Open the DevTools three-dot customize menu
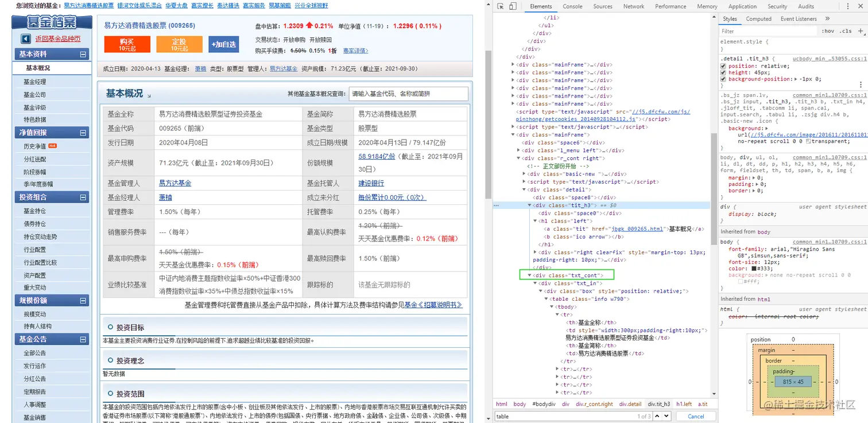 (x=847, y=6)
